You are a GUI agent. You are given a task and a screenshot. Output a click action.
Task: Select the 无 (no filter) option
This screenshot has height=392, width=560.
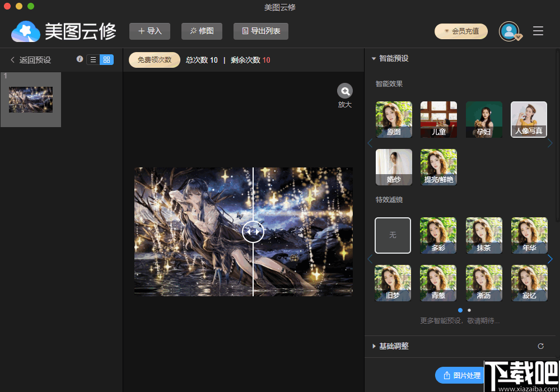393,235
